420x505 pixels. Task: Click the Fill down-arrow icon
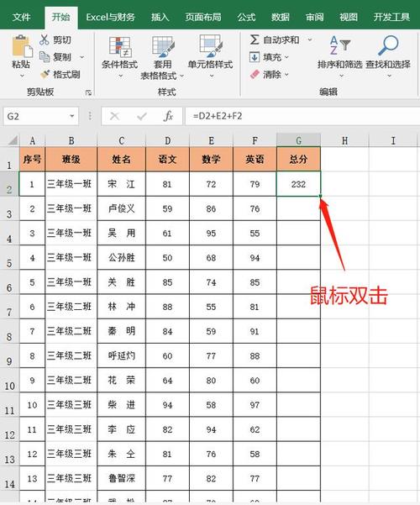pyautogui.click(x=255, y=57)
